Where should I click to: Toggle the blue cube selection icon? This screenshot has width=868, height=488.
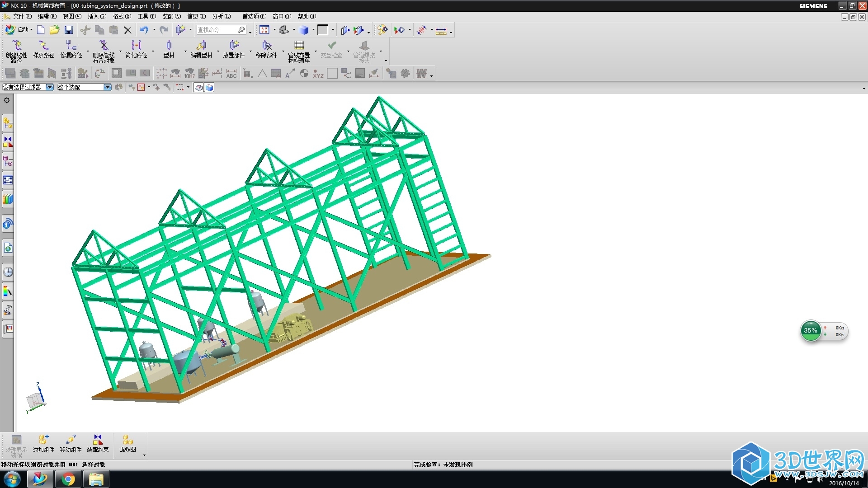click(x=209, y=87)
